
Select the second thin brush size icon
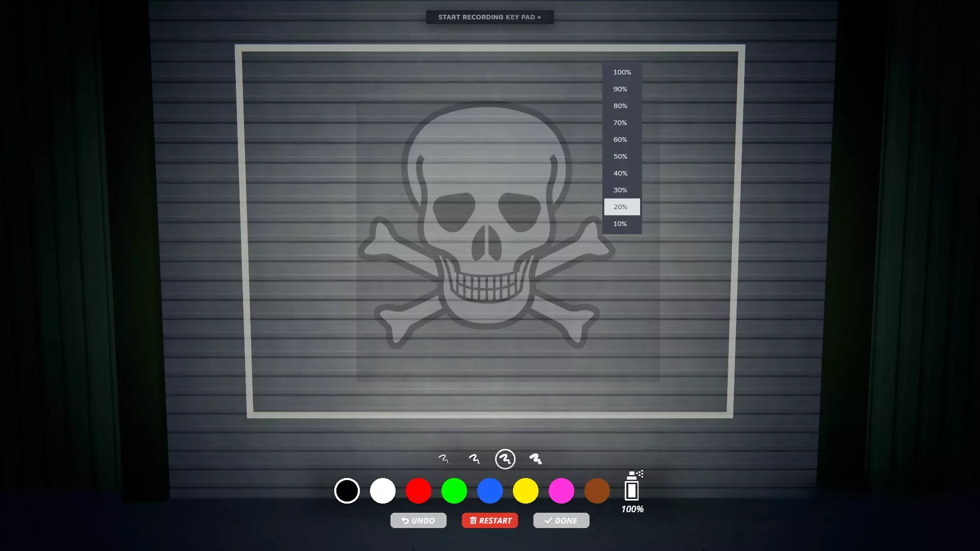[474, 459]
